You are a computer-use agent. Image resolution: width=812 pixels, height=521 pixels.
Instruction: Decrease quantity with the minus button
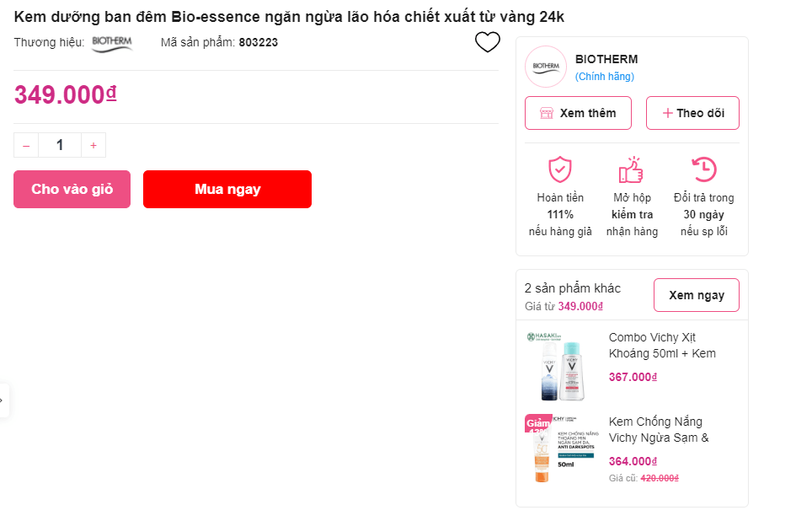click(26, 145)
